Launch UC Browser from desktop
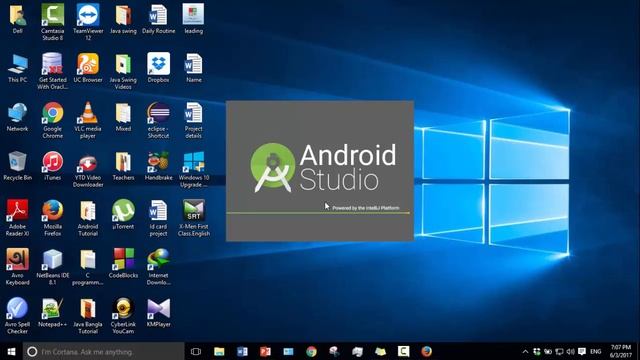Screen dimensions: 640x360 tap(88, 64)
